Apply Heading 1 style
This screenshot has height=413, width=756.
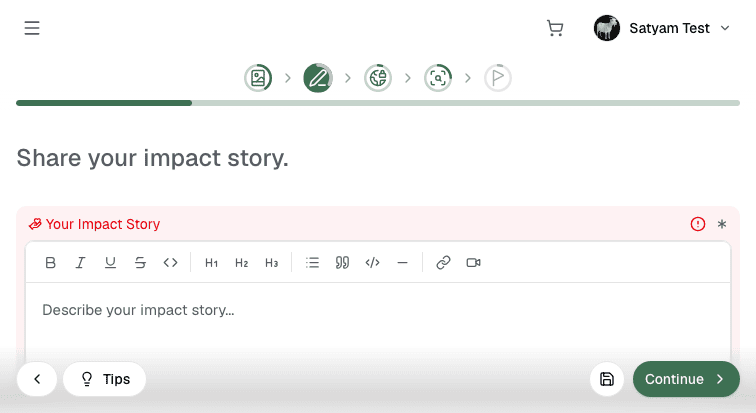(x=211, y=263)
